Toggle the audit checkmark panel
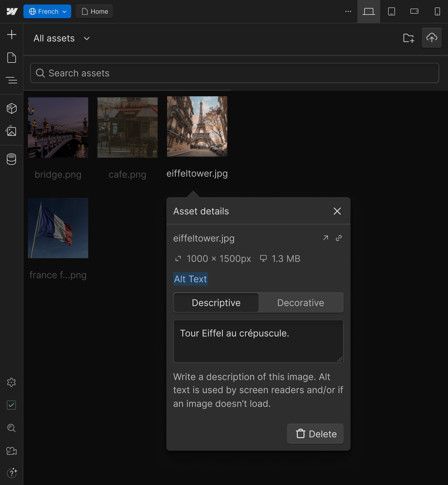This screenshot has height=485, width=448. pyautogui.click(x=11, y=405)
